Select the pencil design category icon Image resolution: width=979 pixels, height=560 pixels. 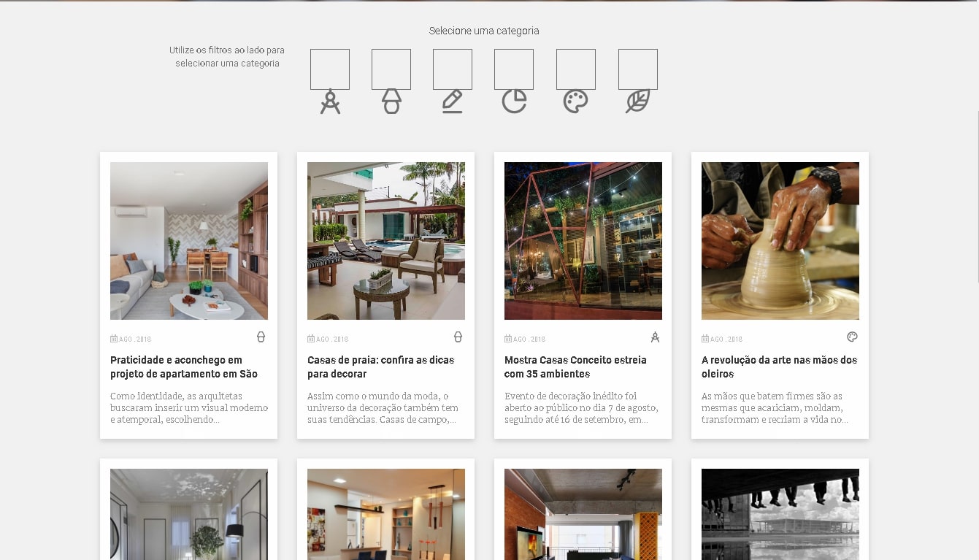(453, 102)
